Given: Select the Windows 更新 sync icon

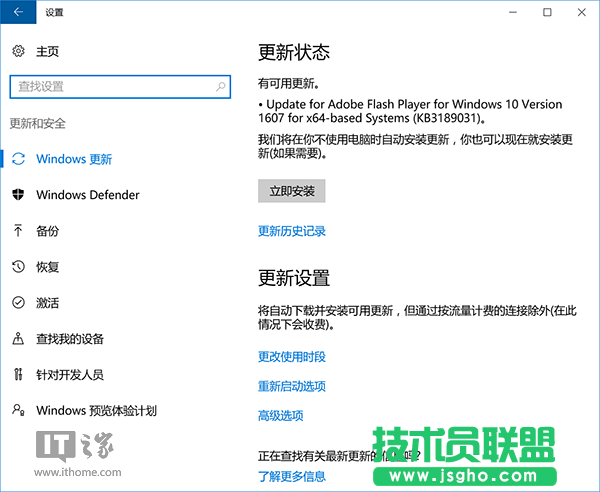Looking at the screenshot, I should (18, 159).
